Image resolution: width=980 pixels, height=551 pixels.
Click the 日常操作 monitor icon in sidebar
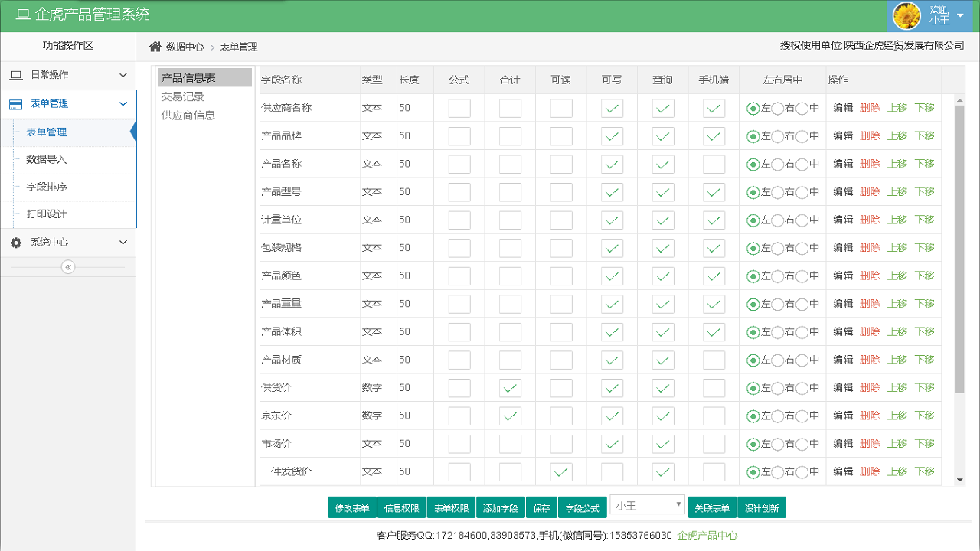(15, 75)
